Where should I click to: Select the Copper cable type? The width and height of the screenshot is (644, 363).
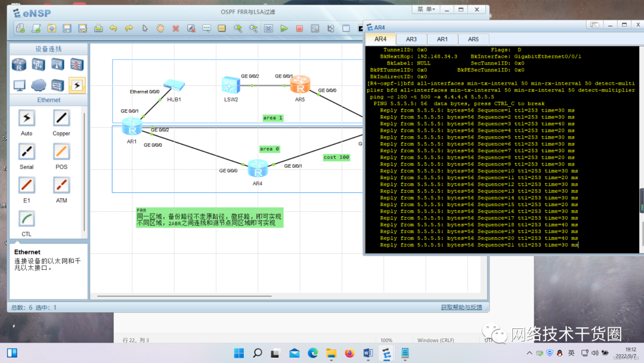point(61,118)
